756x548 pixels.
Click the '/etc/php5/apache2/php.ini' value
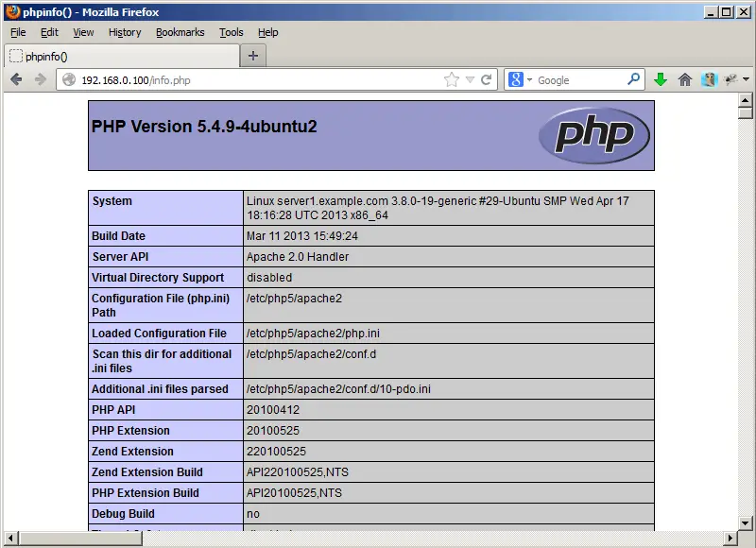(x=313, y=333)
